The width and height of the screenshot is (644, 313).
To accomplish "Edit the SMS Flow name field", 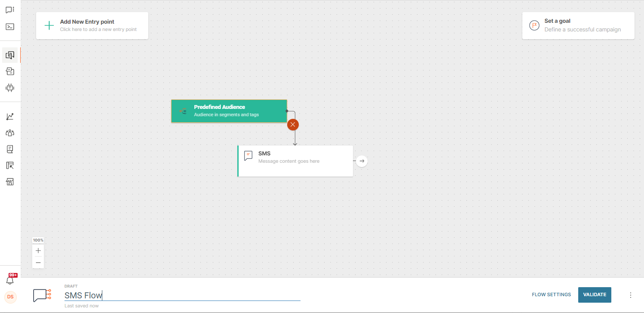I will [x=182, y=295].
